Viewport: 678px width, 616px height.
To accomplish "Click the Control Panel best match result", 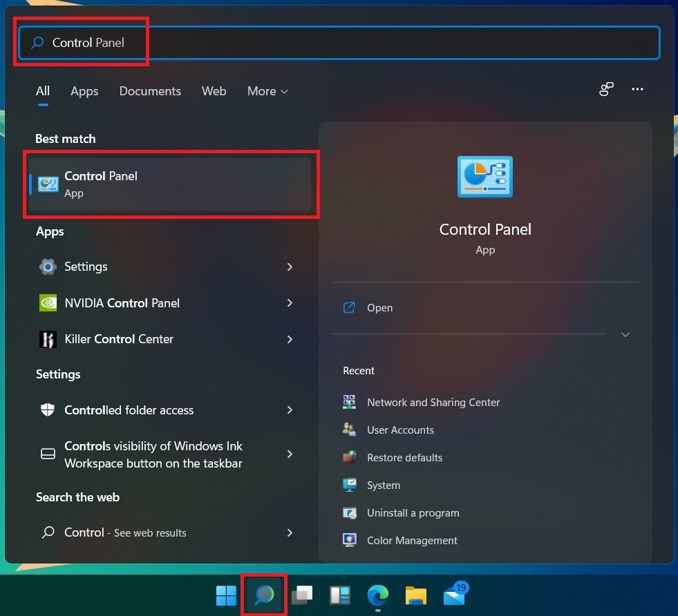I will point(170,184).
